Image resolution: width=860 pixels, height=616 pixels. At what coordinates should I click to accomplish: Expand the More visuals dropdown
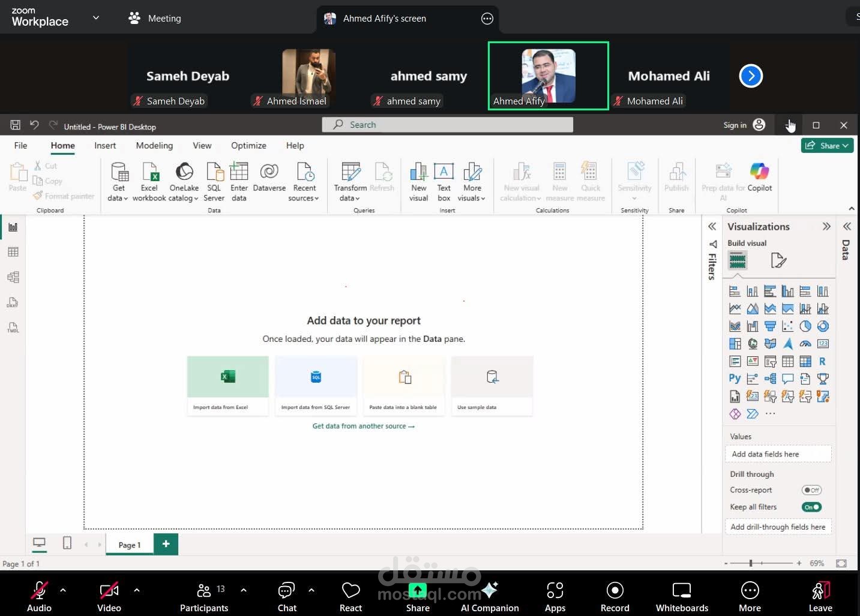coord(472,182)
